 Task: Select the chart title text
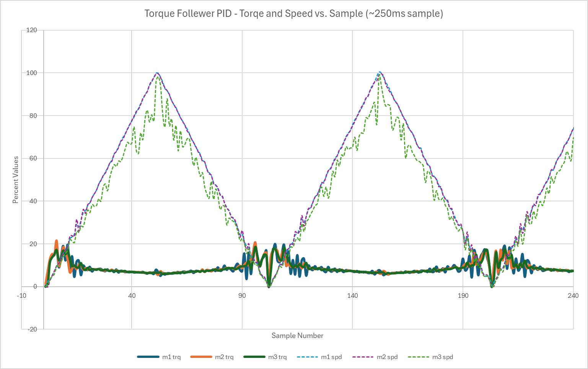[x=294, y=13]
